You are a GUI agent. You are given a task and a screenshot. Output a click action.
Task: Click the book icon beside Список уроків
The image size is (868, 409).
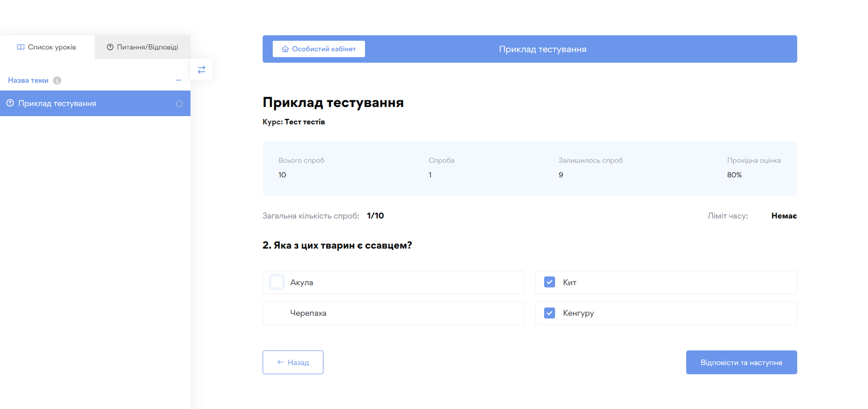[x=21, y=47]
